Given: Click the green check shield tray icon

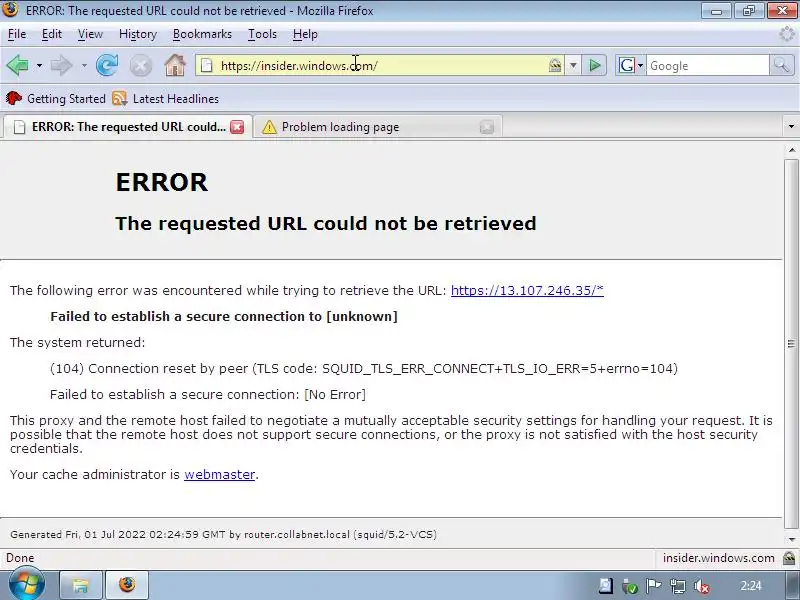Looking at the screenshot, I should coord(630,587).
